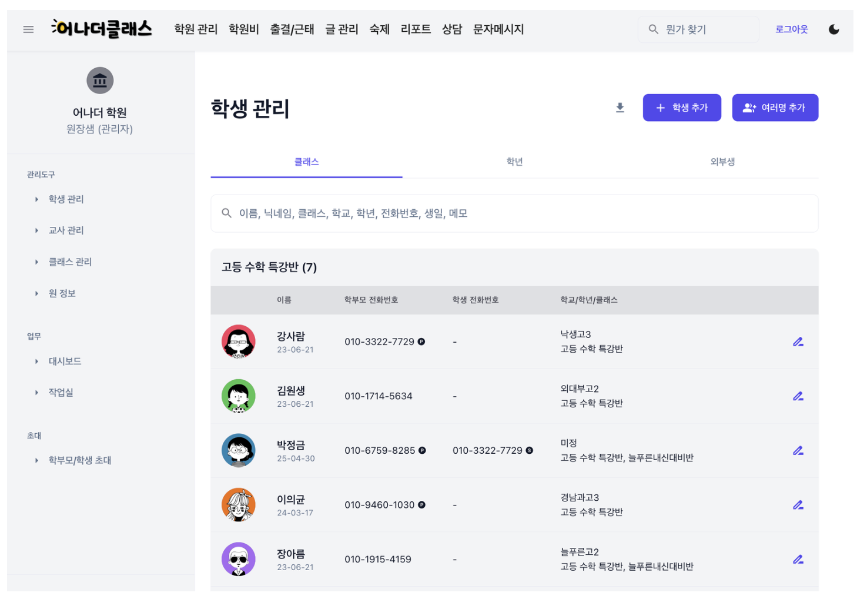Click the 학생 추가 button

click(x=682, y=108)
